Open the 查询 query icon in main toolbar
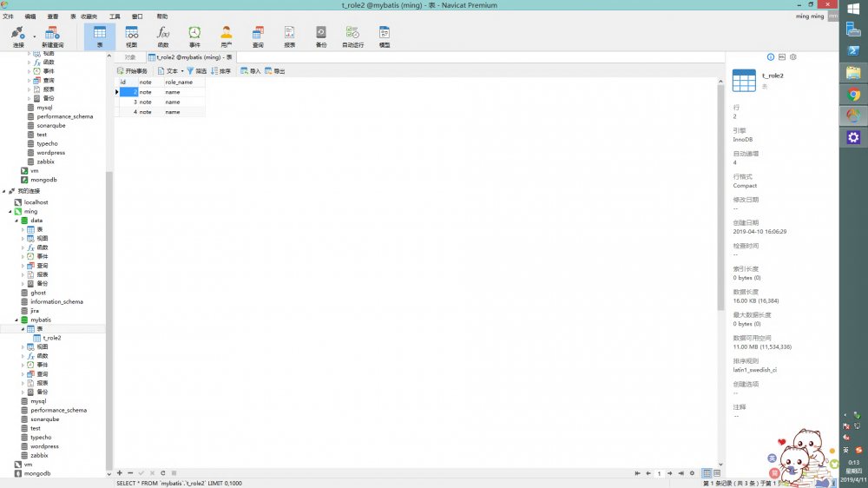Image resolution: width=868 pixels, height=488 pixels. click(258, 36)
